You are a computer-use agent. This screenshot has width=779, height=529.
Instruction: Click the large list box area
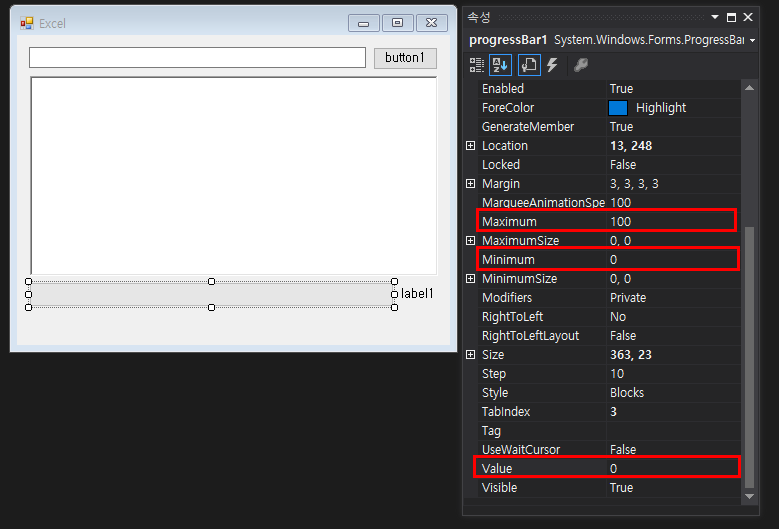coord(234,175)
